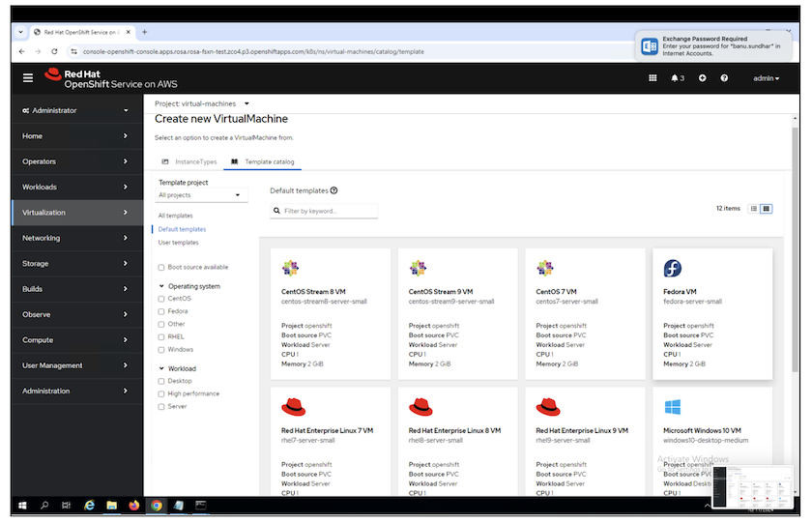The image size is (812, 523).
Task: Switch to grid view icon
Action: (x=767, y=209)
